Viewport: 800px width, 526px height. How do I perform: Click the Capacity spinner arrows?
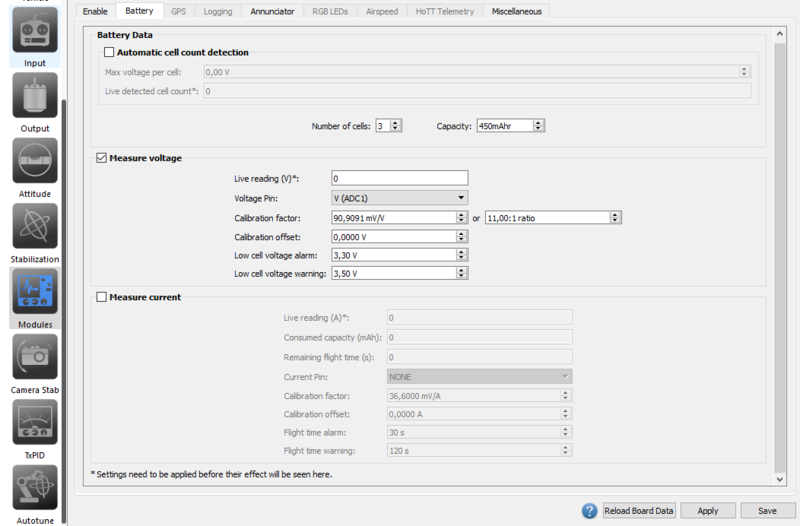tap(539, 126)
